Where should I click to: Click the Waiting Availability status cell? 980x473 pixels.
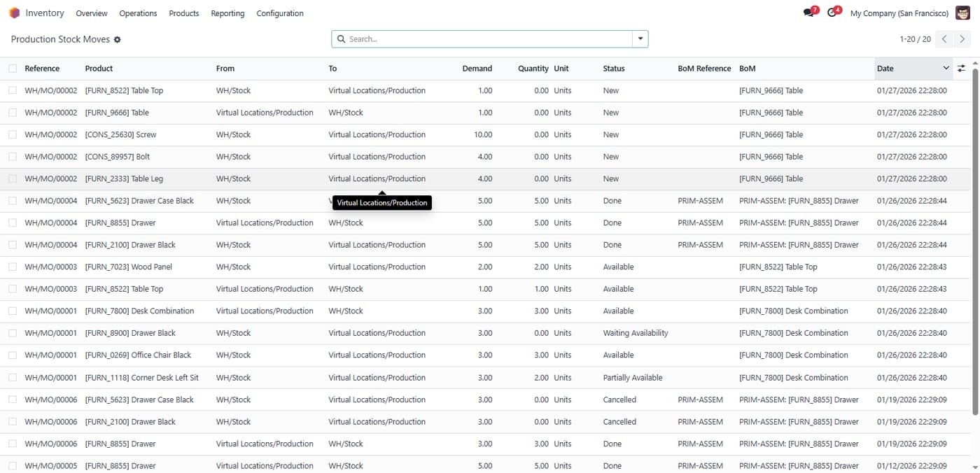pos(636,333)
